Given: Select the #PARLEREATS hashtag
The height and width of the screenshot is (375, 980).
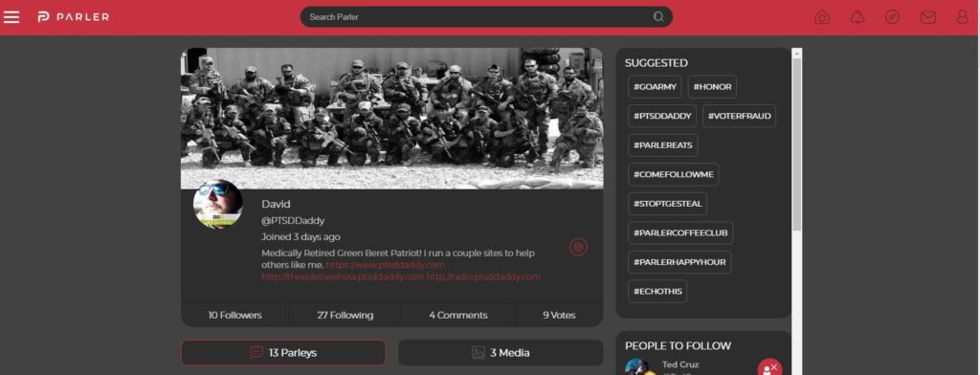Looking at the screenshot, I should 663,145.
